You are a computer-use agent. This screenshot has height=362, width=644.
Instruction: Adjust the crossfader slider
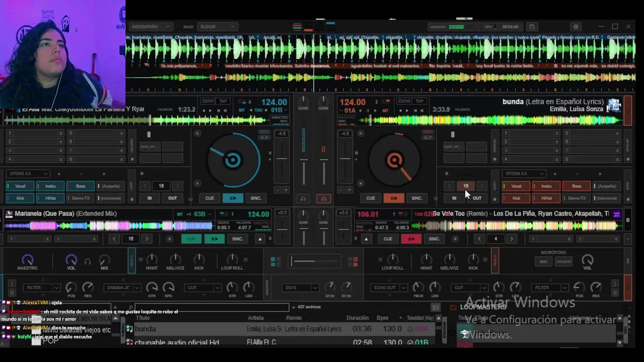pos(315,261)
